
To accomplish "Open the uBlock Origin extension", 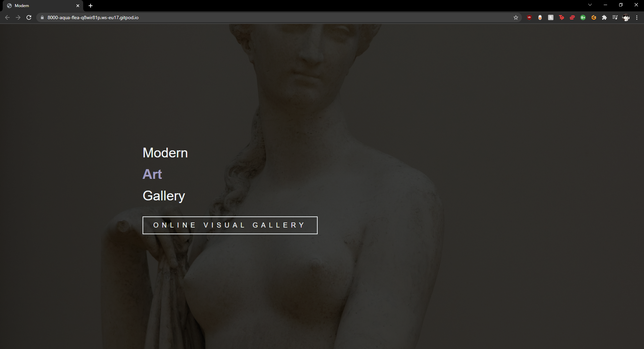I will click(x=529, y=17).
